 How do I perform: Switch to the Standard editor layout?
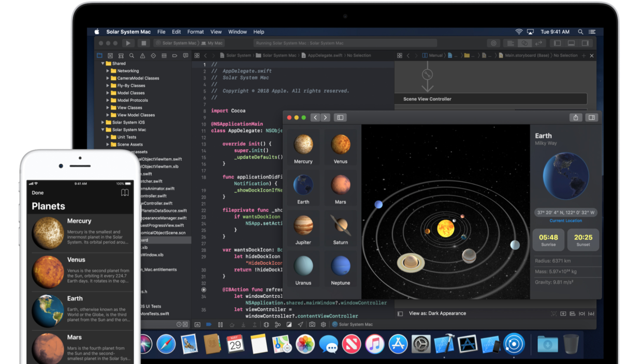click(510, 43)
